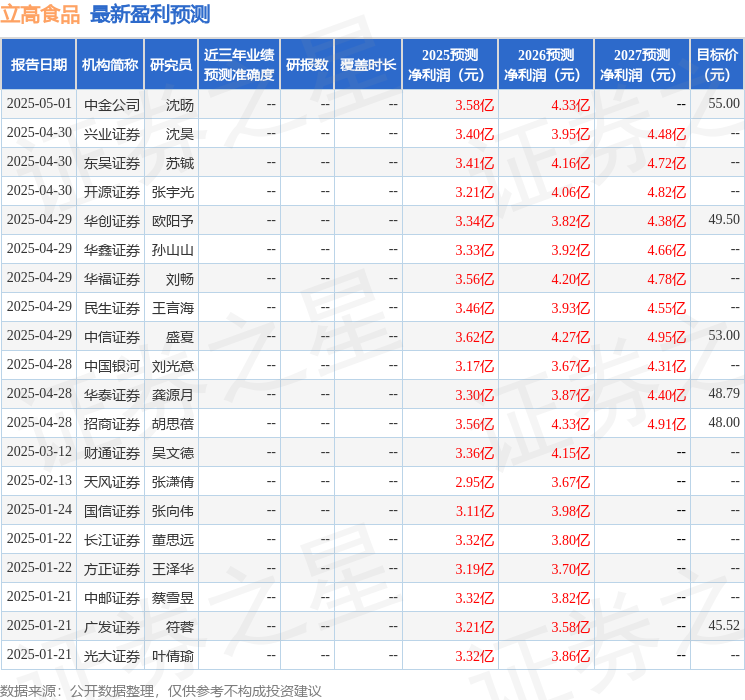Viewport: 745px width, 700px height.
Task: Select the 招商证券 institution cell
Action: tap(112, 424)
